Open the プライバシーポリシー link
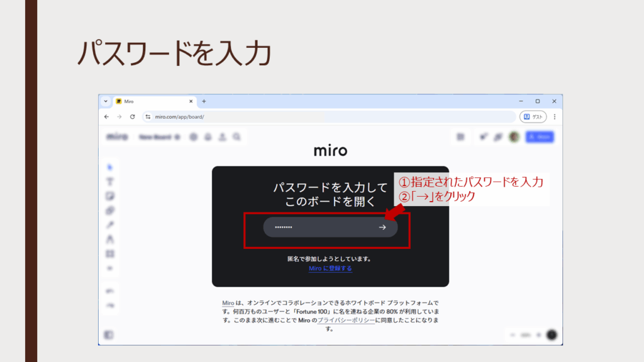644x362 pixels. pos(346,320)
